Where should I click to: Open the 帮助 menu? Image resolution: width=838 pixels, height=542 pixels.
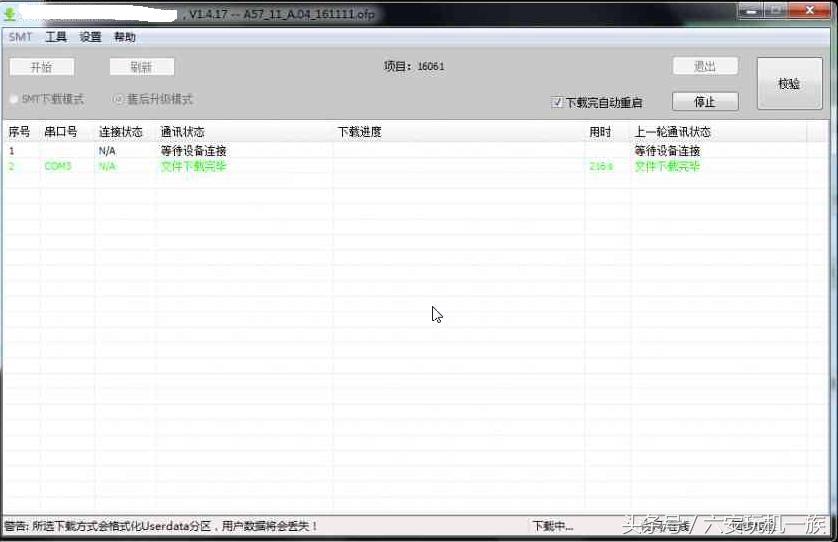(125, 37)
